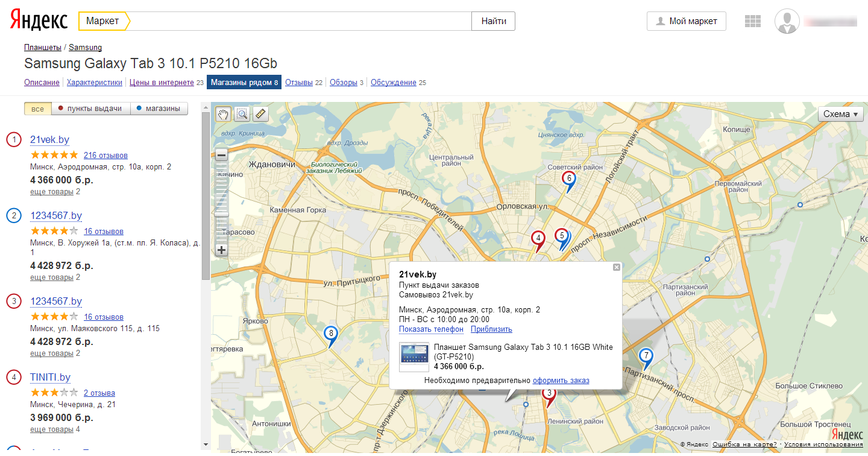This screenshot has width=868, height=456.
Task: Open the «Схема» map type dropdown
Action: tap(841, 114)
